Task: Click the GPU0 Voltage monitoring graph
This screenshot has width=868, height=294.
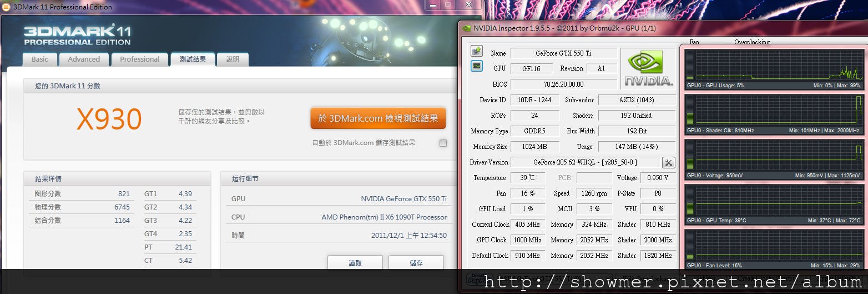Action: click(773, 160)
